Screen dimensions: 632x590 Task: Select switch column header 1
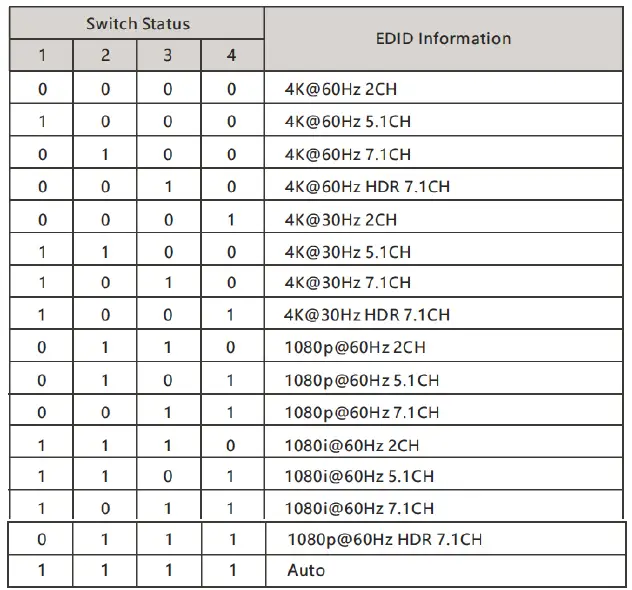coord(41,55)
